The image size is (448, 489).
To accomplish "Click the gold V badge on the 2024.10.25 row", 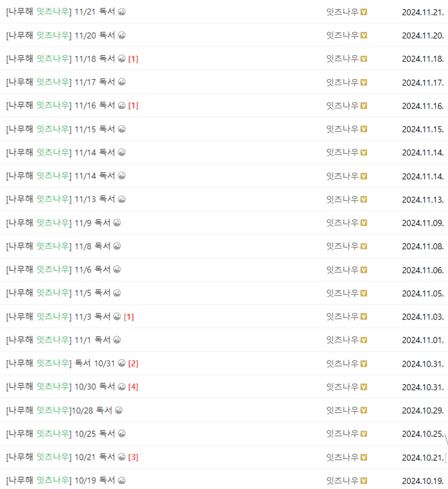I will coord(364,434).
